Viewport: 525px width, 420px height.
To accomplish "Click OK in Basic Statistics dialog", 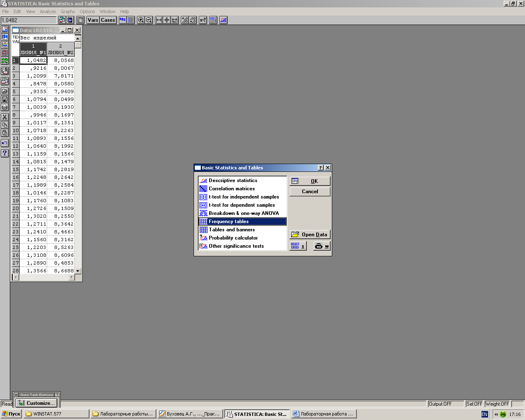I will click(310, 181).
